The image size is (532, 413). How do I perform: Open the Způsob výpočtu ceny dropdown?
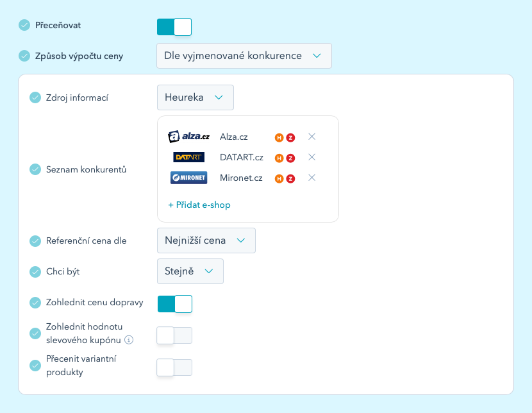coord(244,56)
